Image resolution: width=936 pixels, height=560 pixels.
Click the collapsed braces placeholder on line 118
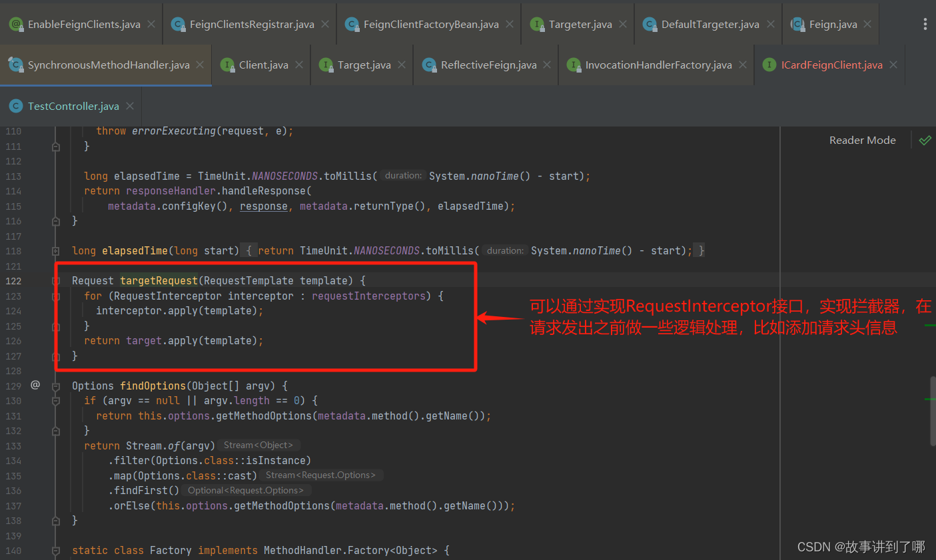pos(248,250)
